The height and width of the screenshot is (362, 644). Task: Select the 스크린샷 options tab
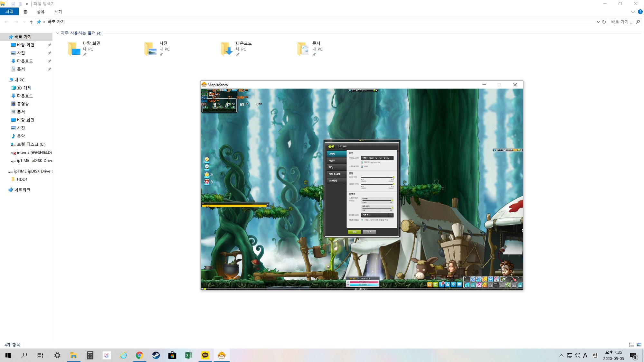[x=336, y=181]
